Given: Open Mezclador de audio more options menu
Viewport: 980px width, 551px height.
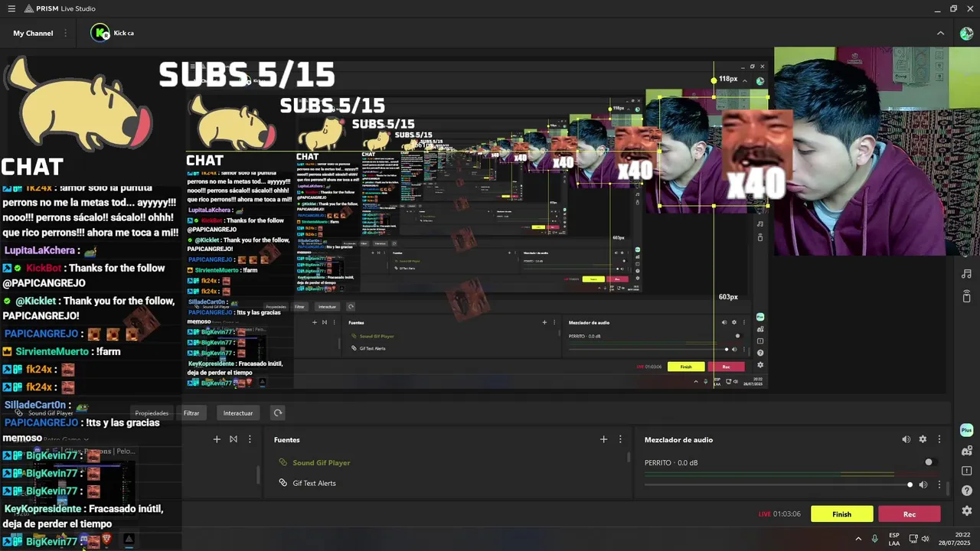Looking at the screenshot, I should [939, 439].
